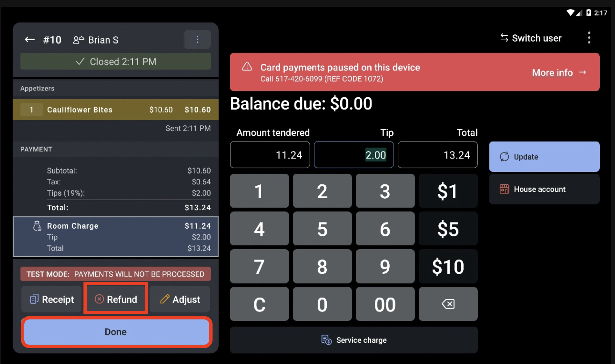Open guest details for Brian S
Viewport: 615px width, 364px height.
(x=96, y=40)
